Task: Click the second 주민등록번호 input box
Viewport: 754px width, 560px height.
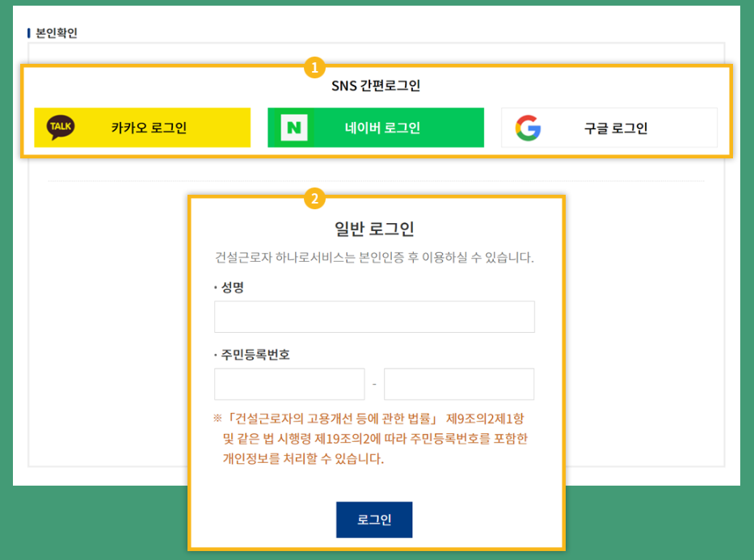Action: 459,384
